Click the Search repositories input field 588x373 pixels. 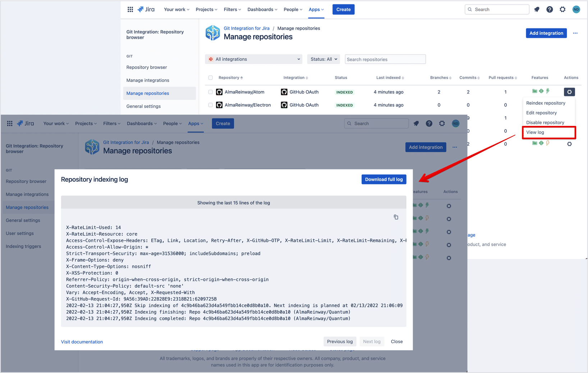click(385, 59)
